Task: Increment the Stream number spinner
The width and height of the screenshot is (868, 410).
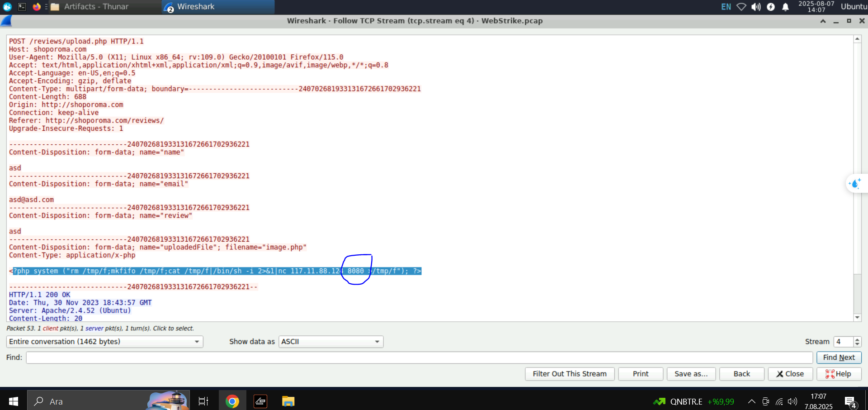Action: [x=857, y=339]
